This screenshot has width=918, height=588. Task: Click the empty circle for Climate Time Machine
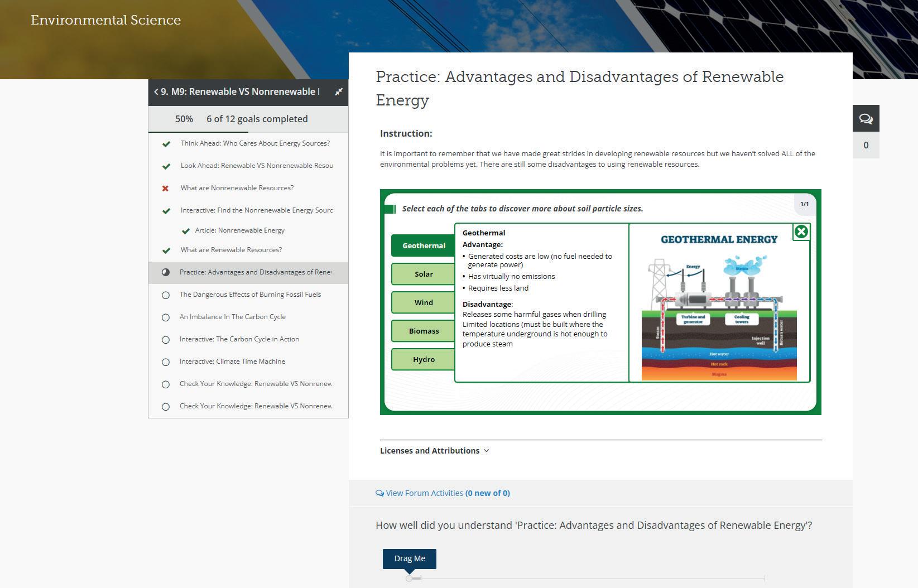pos(166,362)
